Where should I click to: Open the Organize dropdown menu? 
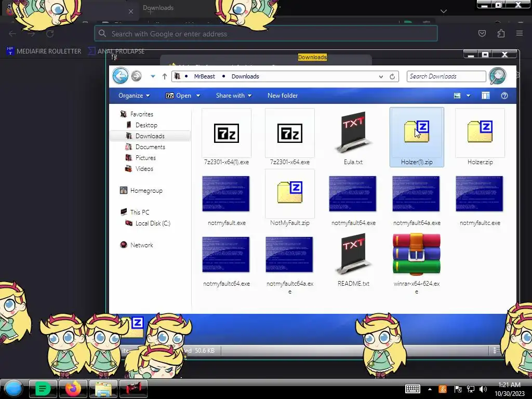tap(134, 96)
